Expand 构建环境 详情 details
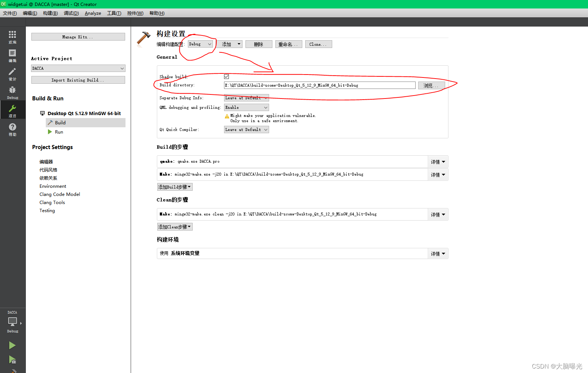This screenshot has width=588, height=373. 438,253
